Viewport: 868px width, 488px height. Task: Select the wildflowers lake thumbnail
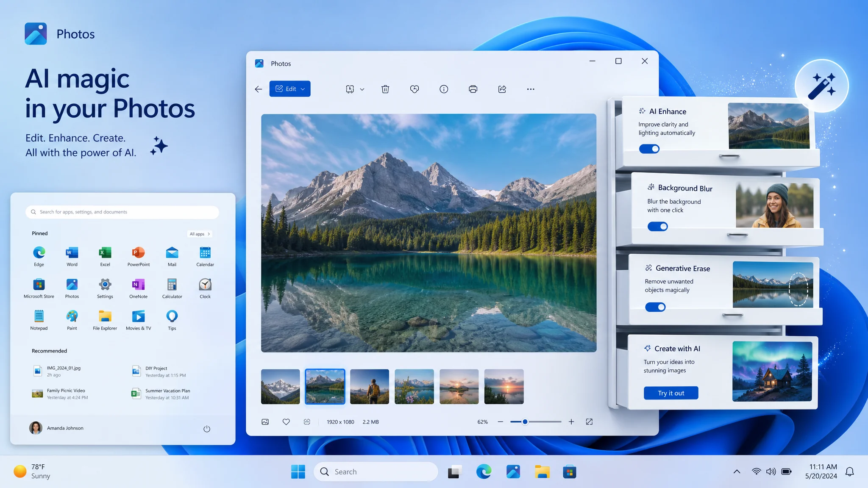tap(414, 386)
